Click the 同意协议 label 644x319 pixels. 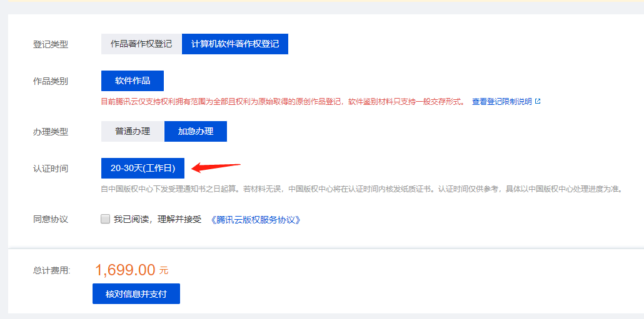(51, 219)
